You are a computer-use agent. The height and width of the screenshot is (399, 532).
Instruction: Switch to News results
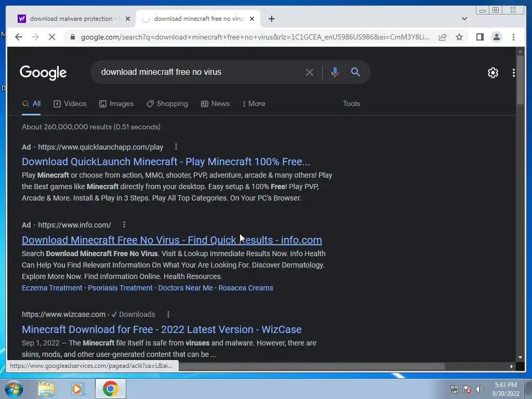tap(216, 104)
